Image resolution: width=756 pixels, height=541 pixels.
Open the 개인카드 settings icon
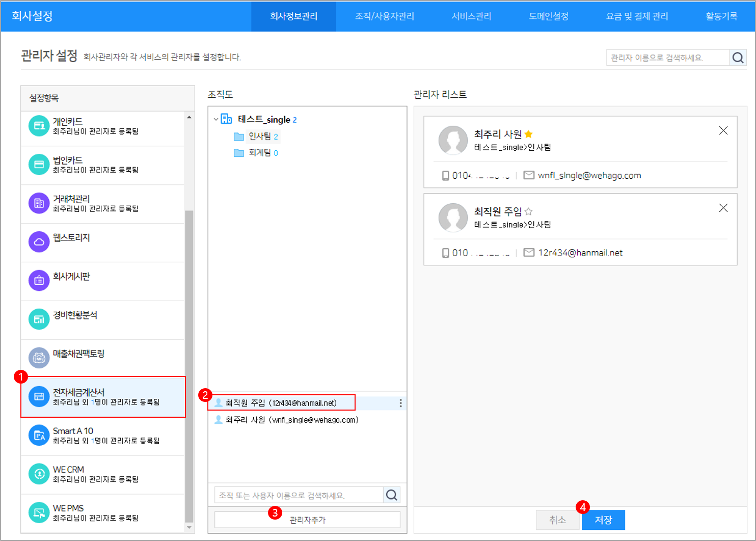[x=39, y=126]
